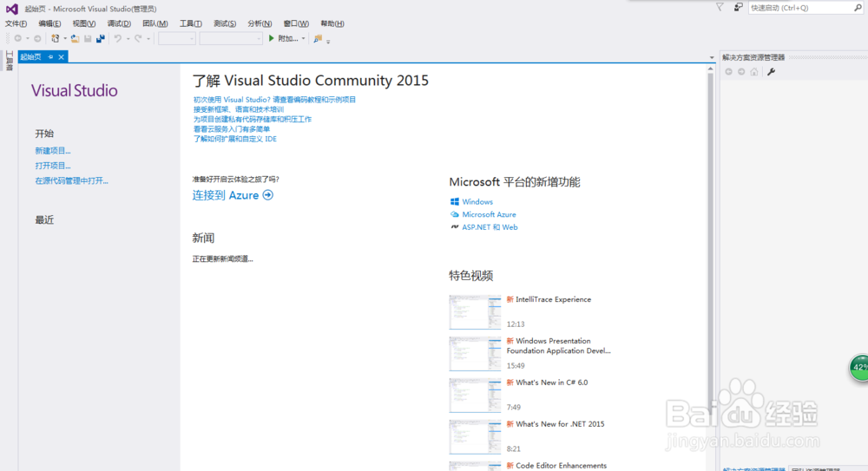The image size is (868, 471).
Task: Click the New Project toolbar icon
Action: [x=56, y=39]
